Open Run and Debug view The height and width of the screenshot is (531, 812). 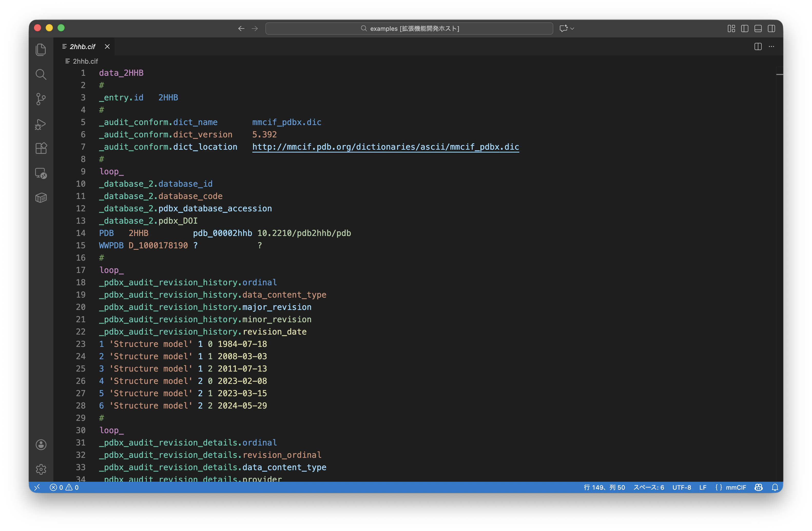point(41,124)
